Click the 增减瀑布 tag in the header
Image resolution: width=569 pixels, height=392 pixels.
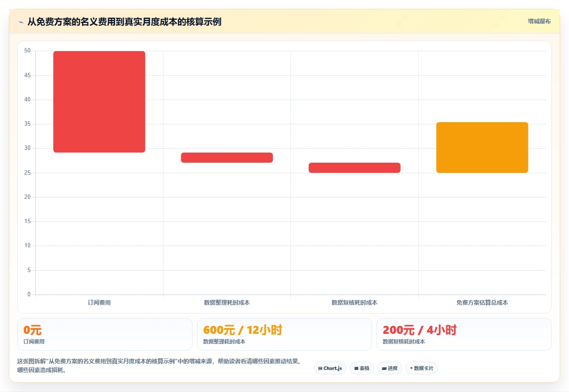[539, 21]
